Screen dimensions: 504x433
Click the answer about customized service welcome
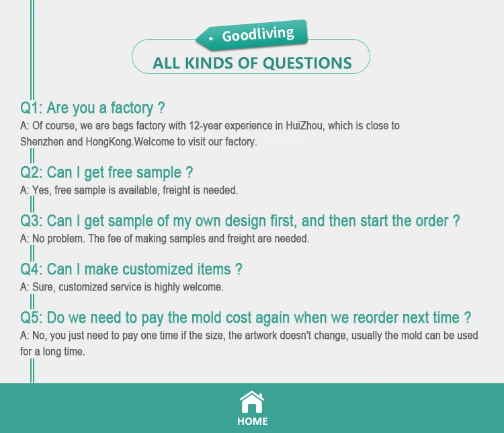pos(122,287)
